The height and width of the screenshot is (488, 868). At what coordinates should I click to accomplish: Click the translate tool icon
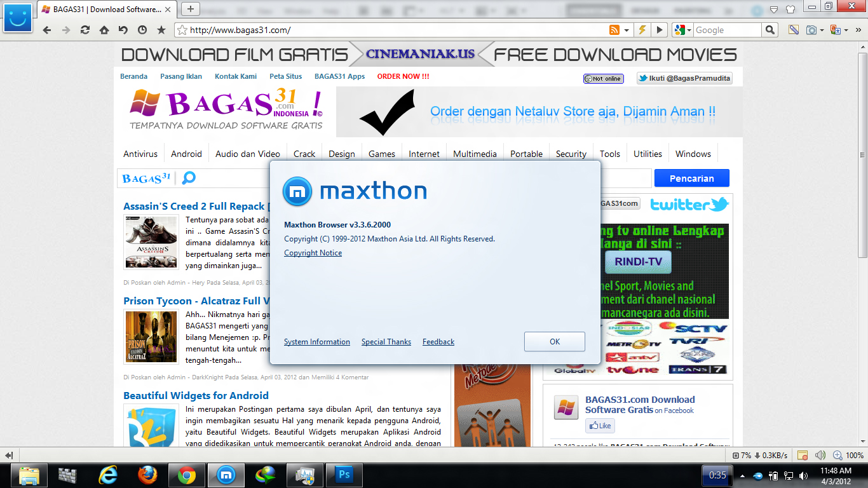(836, 30)
